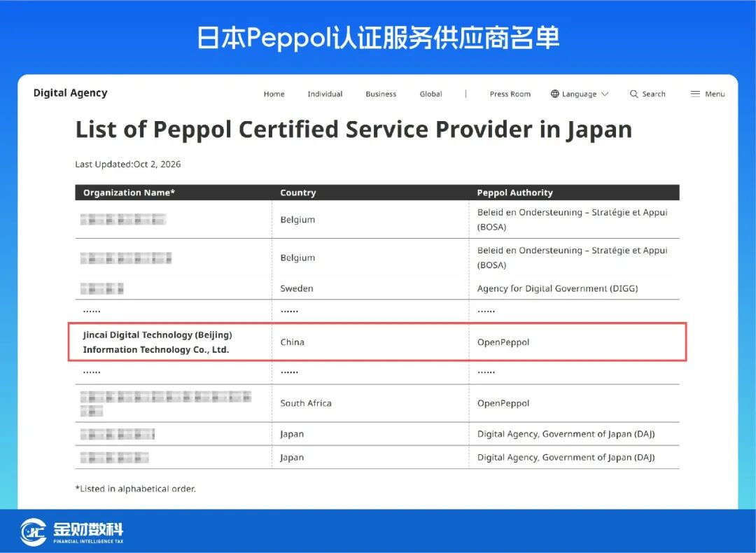The width and height of the screenshot is (756, 553).
Task: Click the Last Updated:Oct 2, 2026 text
Action: click(x=128, y=164)
